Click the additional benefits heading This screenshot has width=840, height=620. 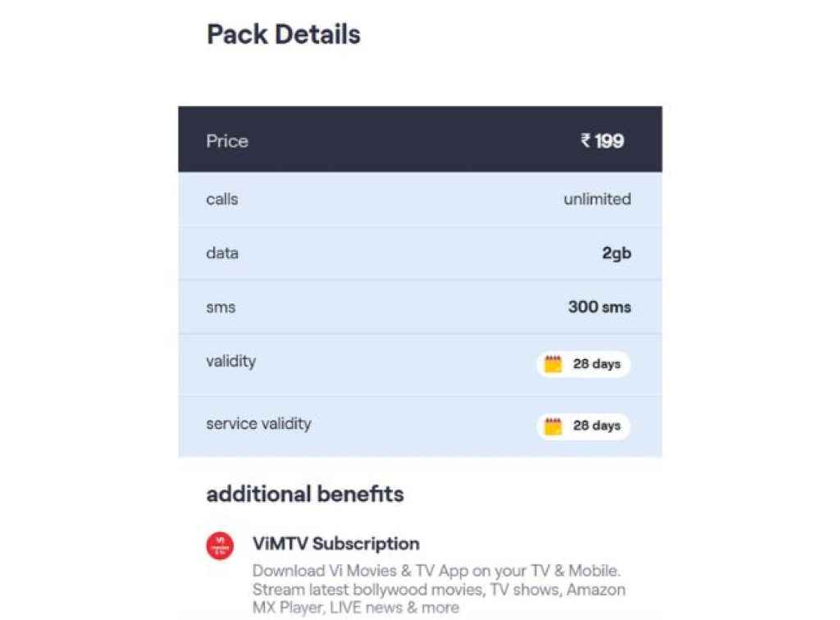point(305,495)
